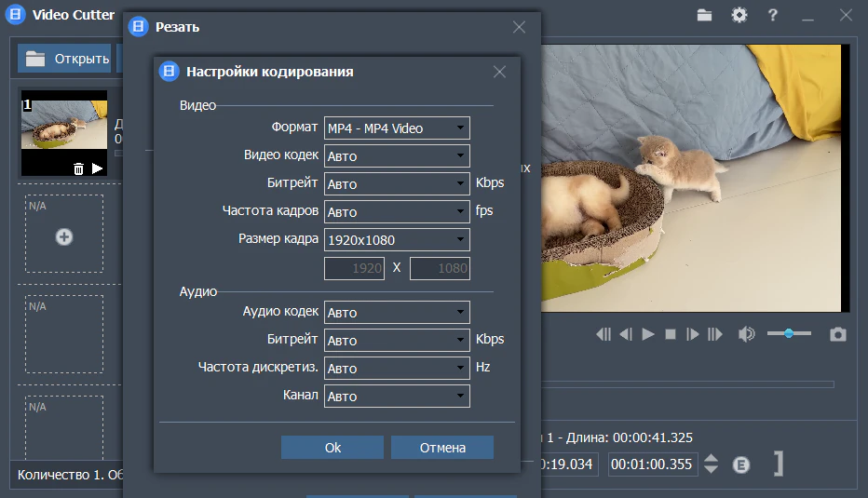
Task: Click the open folder icon in title bar
Action: [704, 15]
